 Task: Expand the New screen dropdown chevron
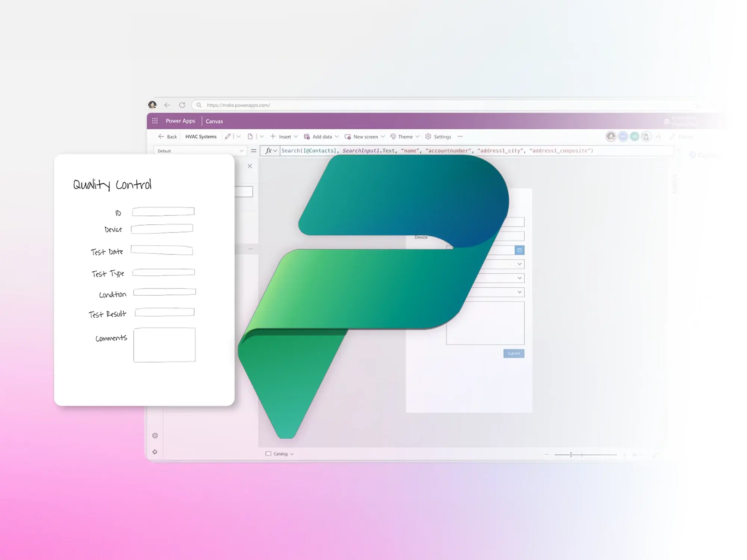[x=382, y=137]
